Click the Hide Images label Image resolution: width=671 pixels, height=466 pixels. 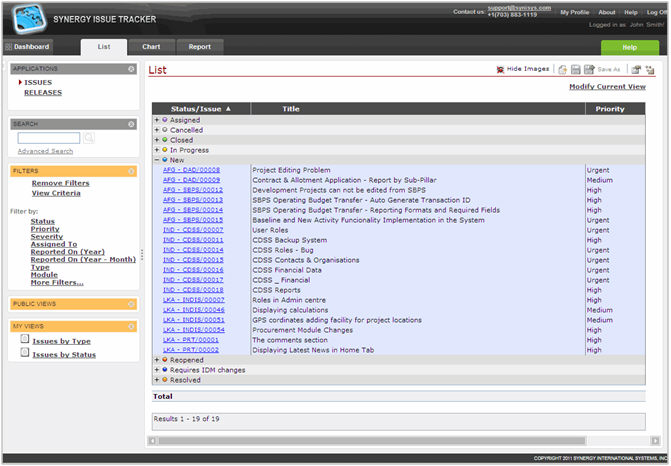(x=528, y=69)
